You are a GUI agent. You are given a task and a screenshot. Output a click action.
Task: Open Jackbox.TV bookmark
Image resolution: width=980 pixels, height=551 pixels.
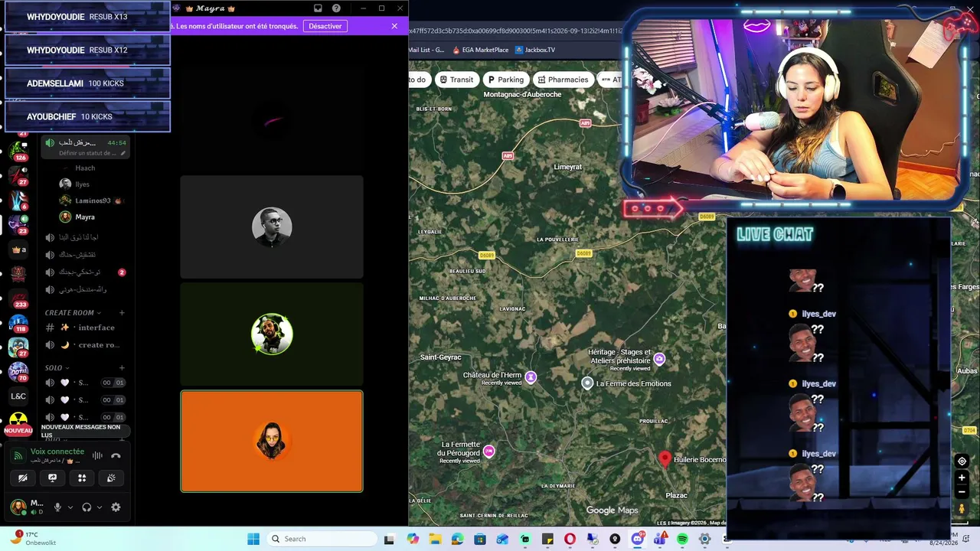tap(535, 50)
